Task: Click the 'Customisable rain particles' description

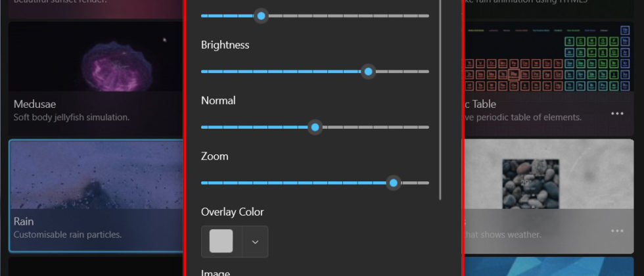Action: pos(68,235)
